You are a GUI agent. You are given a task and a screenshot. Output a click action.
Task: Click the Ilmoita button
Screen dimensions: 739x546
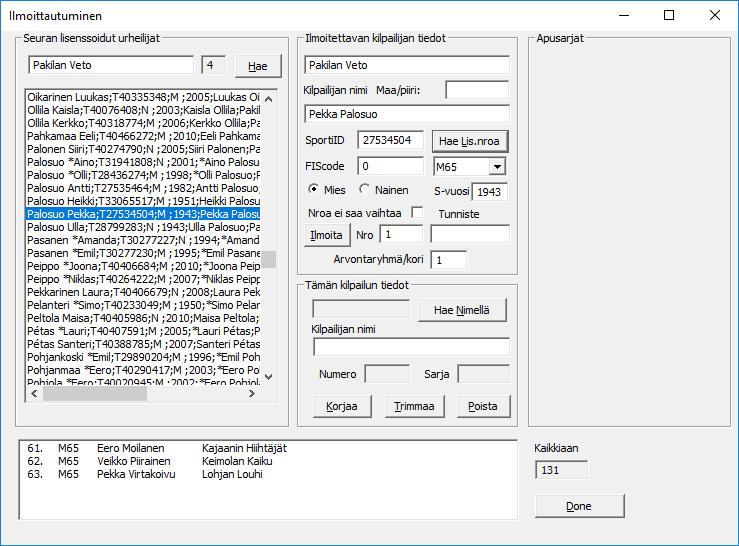click(325, 234)
